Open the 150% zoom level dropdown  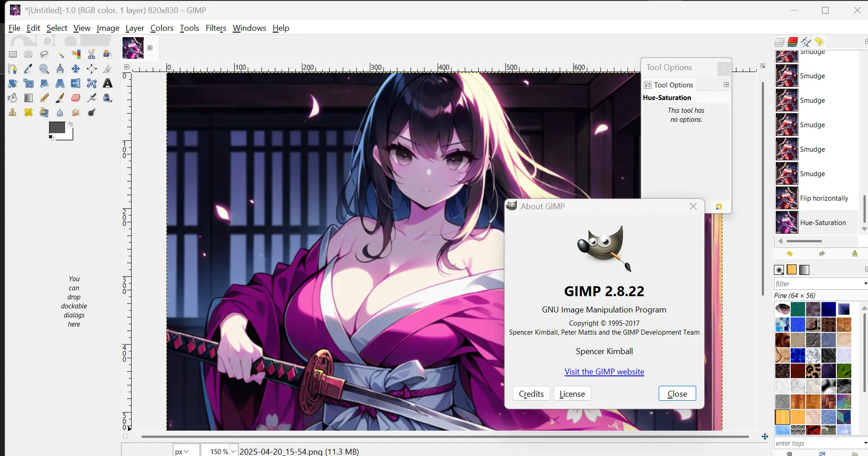tap(233, 451)
